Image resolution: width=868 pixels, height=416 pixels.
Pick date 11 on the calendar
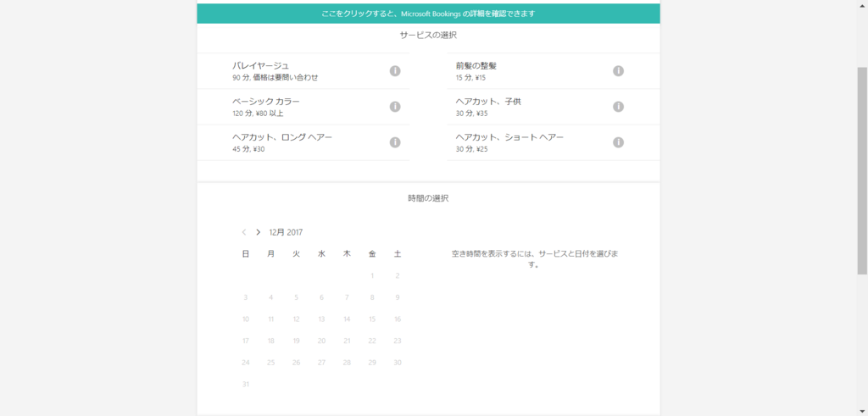click(x=270, y=319)
